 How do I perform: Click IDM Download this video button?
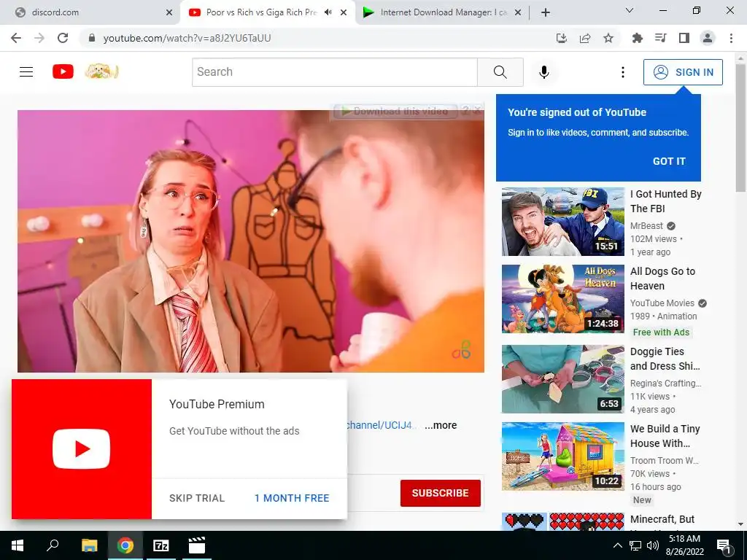395,112
